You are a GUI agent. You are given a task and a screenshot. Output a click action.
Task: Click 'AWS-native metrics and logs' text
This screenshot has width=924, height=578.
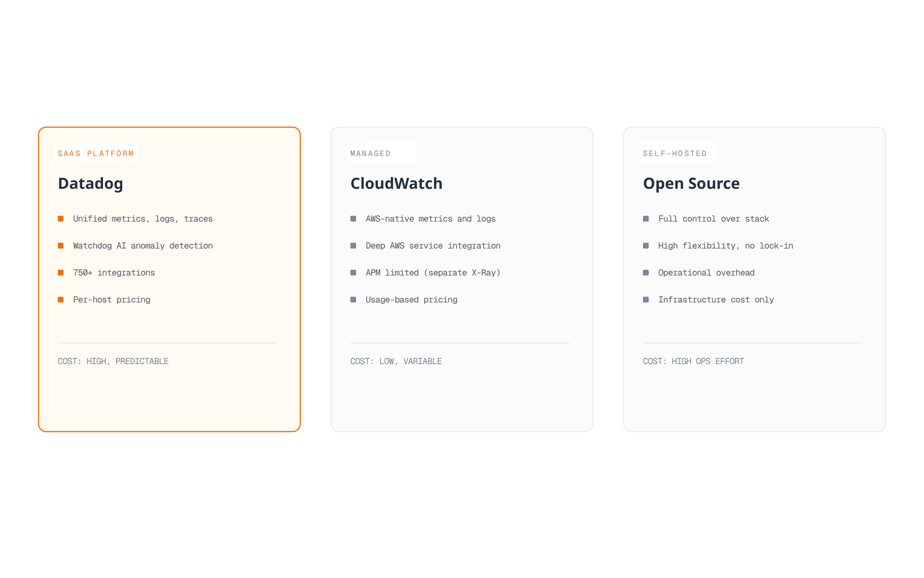(431, 219)
